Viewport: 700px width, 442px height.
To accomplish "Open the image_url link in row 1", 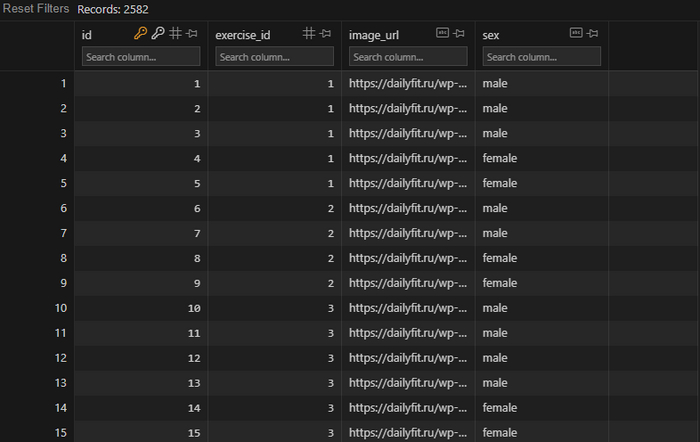I will (x=408, y=83).
